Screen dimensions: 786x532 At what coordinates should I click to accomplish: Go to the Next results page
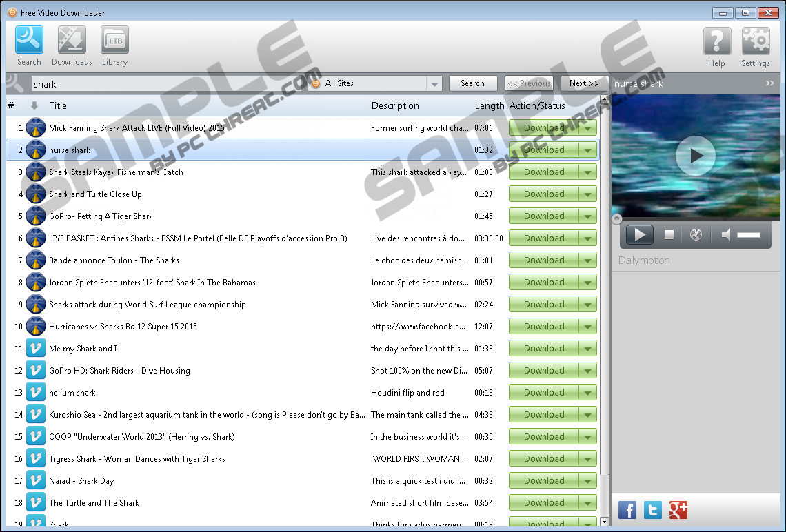tap(584, 83)
